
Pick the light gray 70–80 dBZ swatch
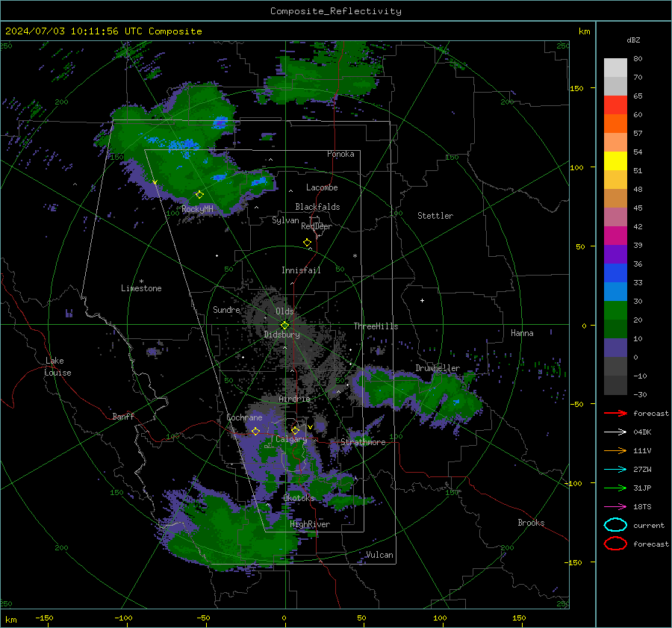(x=615, y=67)
